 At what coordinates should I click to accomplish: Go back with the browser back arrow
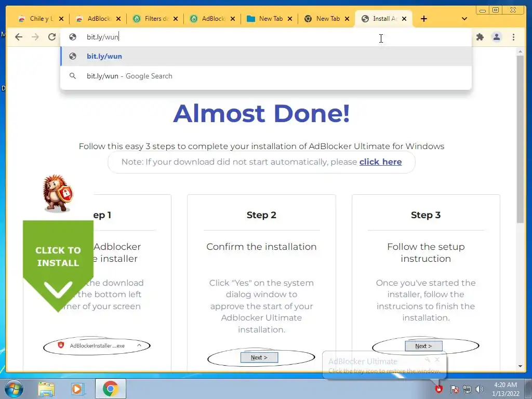19,37
